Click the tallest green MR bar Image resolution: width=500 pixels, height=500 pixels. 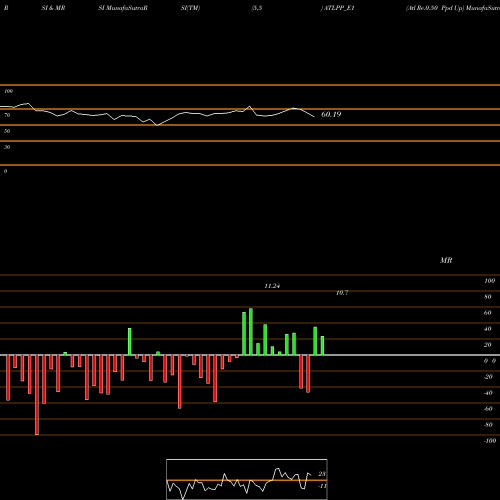pos(251,332)
